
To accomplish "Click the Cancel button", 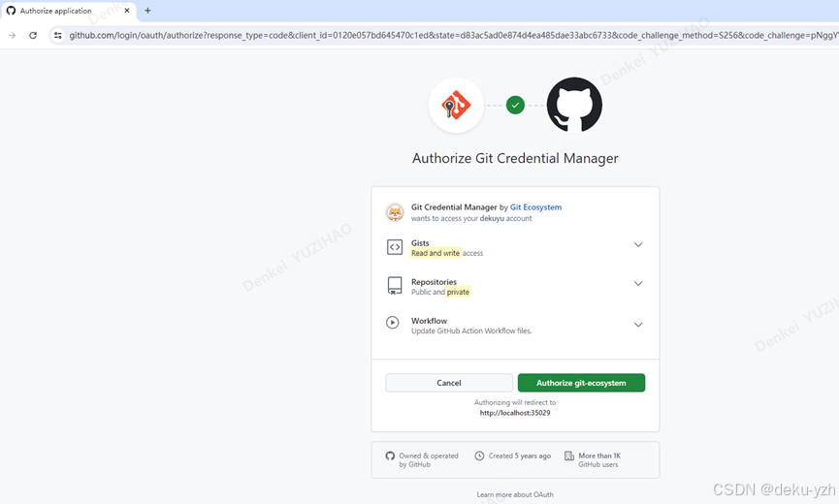I will tap(449, 383).
